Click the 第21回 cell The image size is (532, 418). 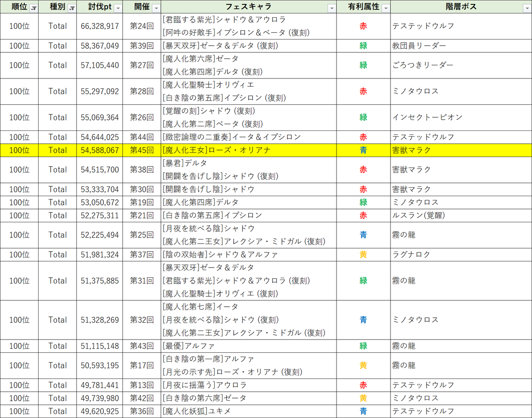tap(142, 215)
